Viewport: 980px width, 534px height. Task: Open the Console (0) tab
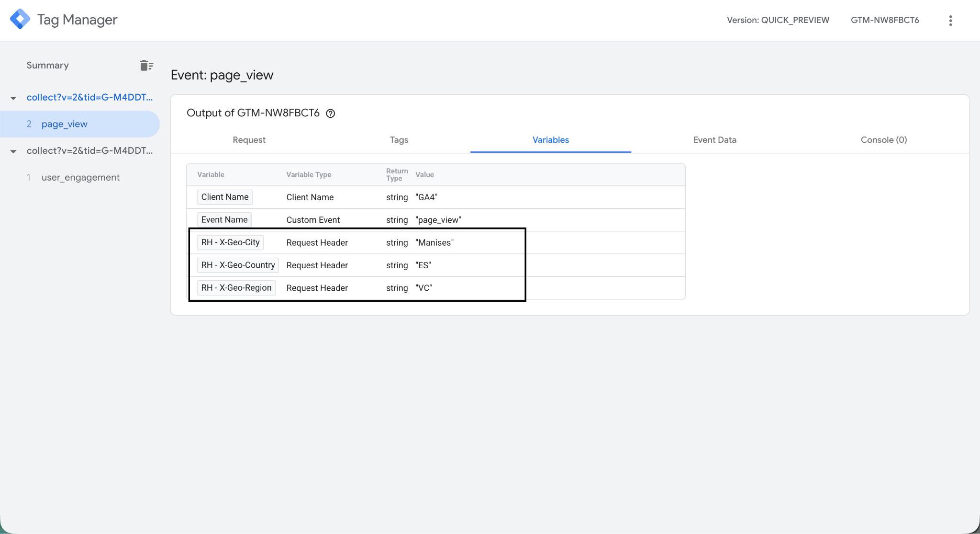883,140
